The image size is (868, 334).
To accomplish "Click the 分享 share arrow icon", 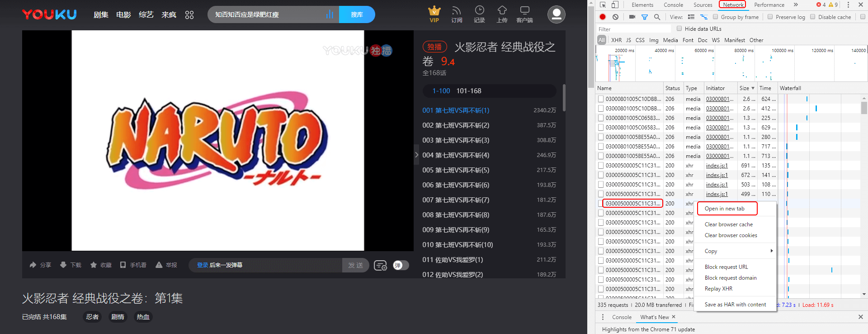I will (33, 265).
